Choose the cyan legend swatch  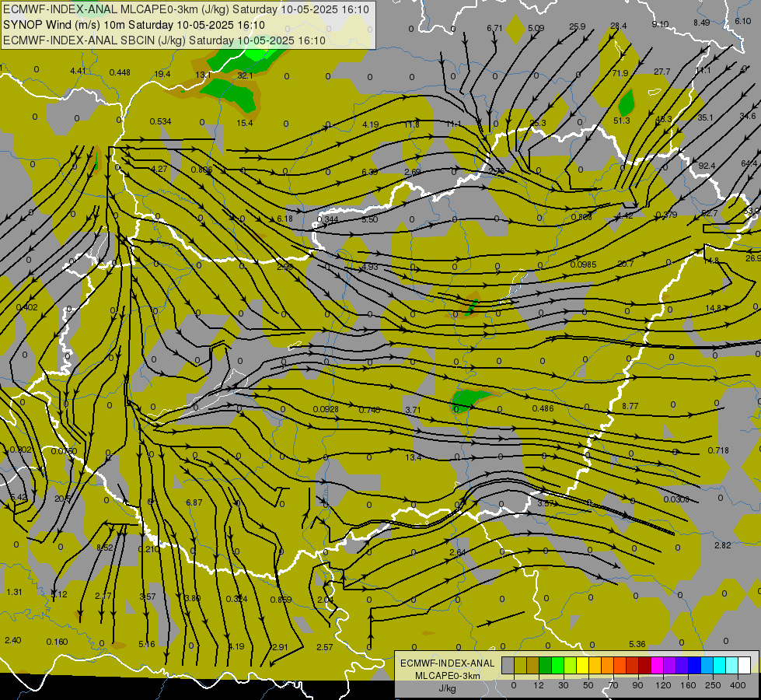pos(719,665)
